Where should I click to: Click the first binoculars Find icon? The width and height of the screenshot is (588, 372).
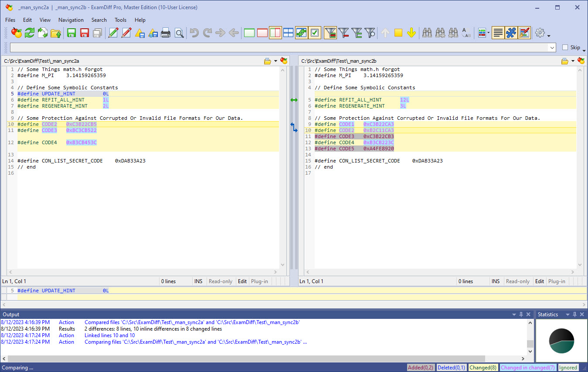pos(427,33)
